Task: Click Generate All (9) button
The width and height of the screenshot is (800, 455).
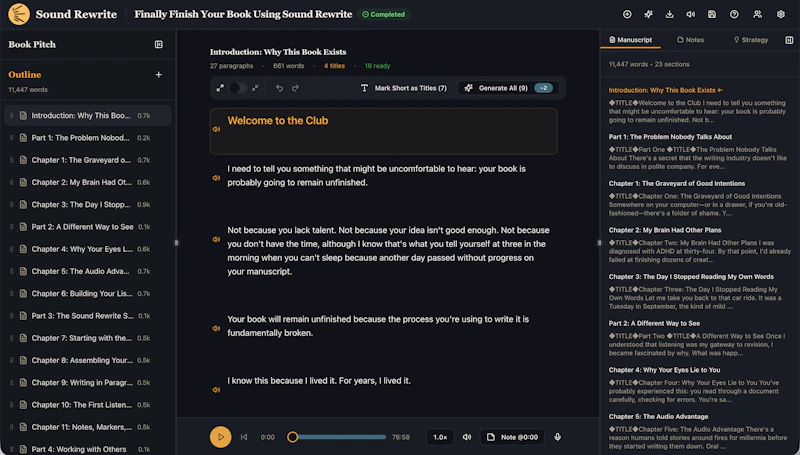Action: [x=508, y=88]
